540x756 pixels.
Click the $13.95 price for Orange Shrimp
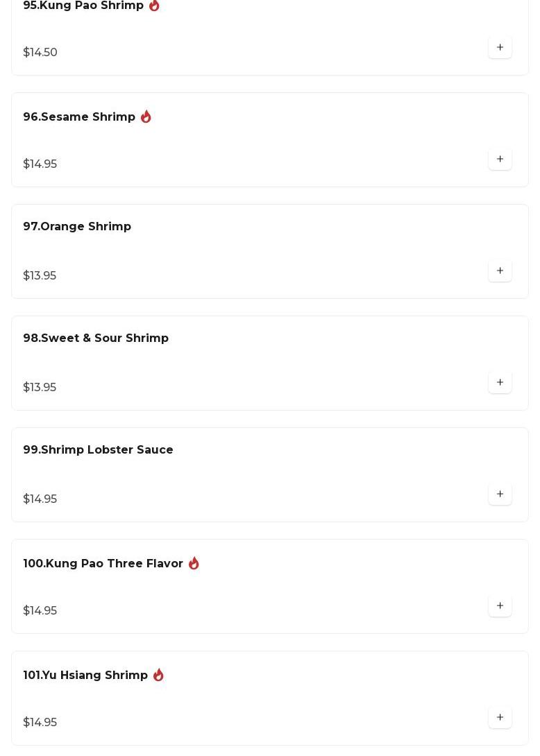[40, 276]
